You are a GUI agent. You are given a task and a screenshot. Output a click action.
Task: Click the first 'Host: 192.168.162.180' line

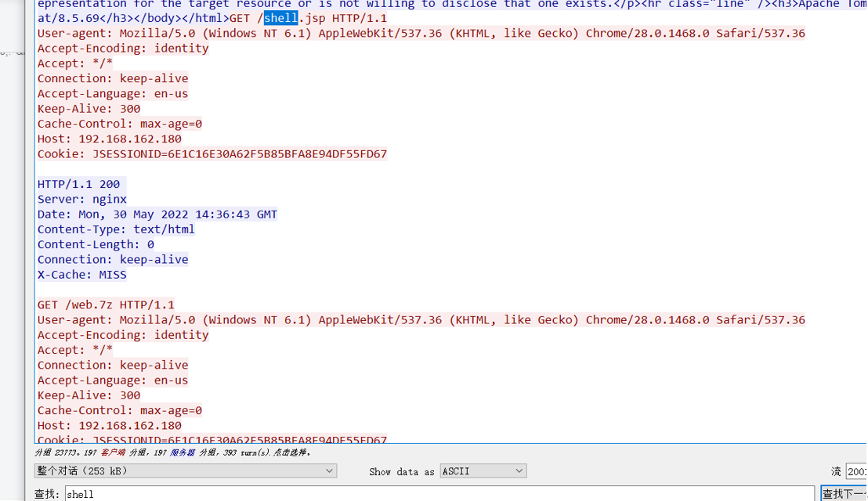109,139
